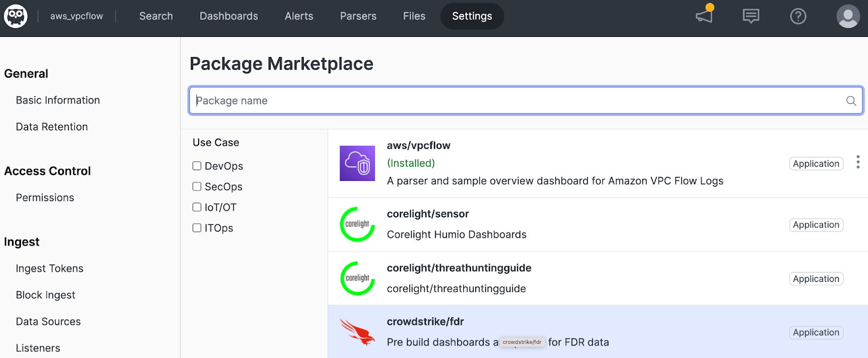Open Block Ingest settings
The image size is (868, 358).
[x=46, y=295]
